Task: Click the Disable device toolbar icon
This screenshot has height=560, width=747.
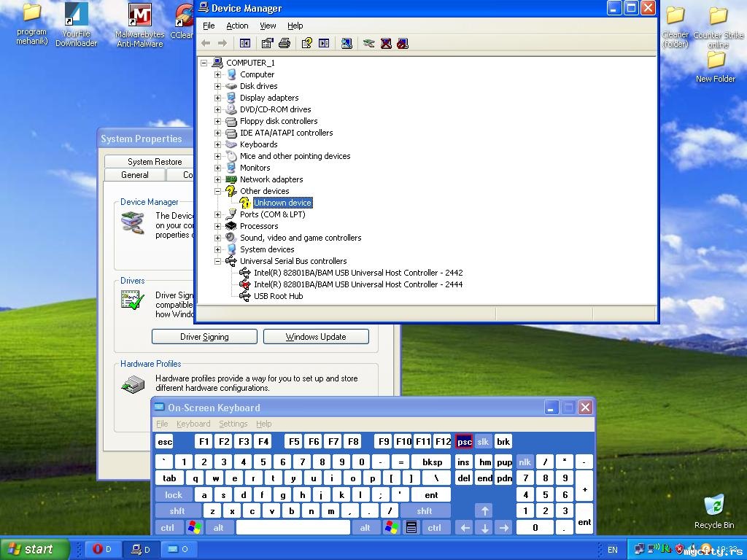Action: [x=402, y=44]
